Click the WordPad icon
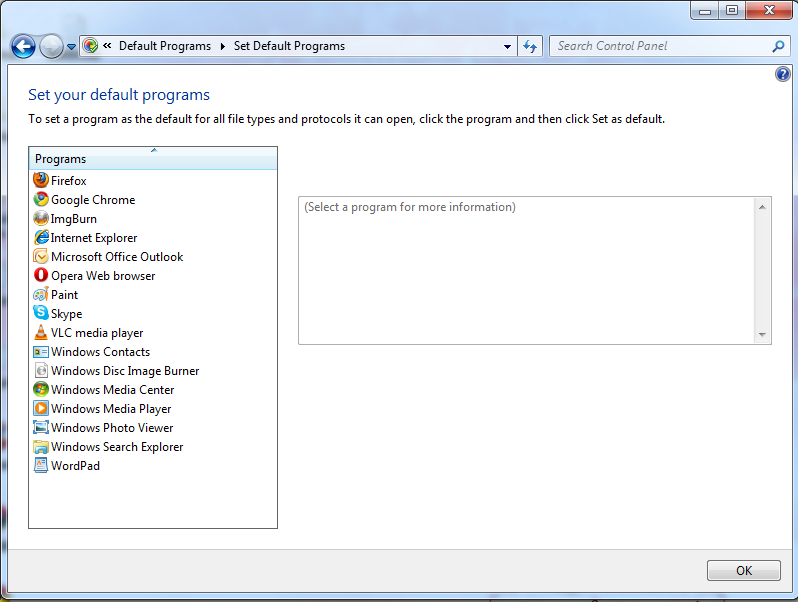 41,465
